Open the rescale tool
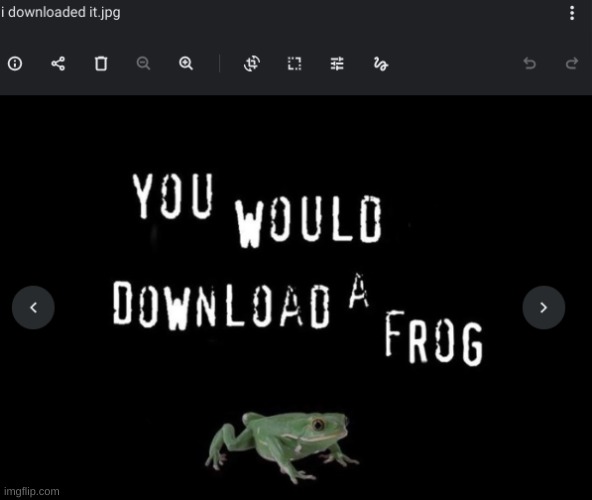The height and width of the screenshot is (500, 592). [294, 63]
